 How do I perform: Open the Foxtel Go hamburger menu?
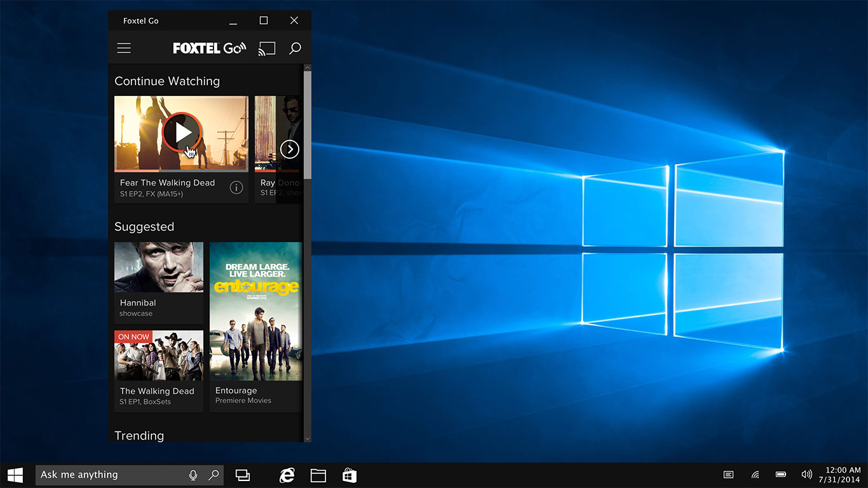pyautogui.click(x=124, y=48)
